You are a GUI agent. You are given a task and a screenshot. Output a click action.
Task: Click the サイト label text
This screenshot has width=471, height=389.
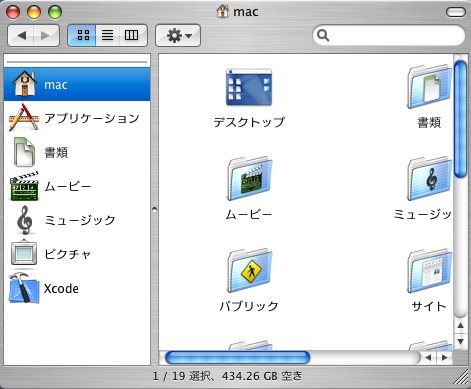[x=429, y=306]
